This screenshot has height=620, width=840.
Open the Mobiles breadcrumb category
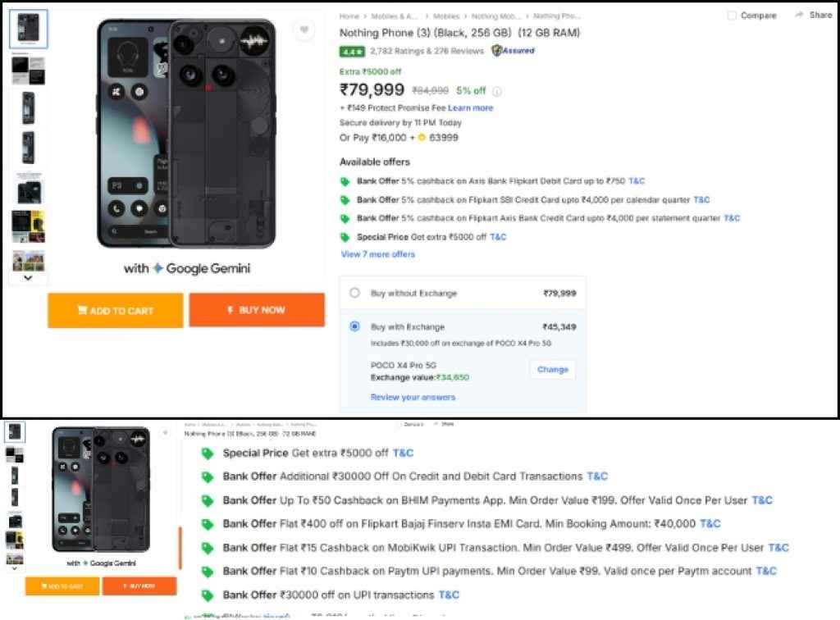click(446, 16)
